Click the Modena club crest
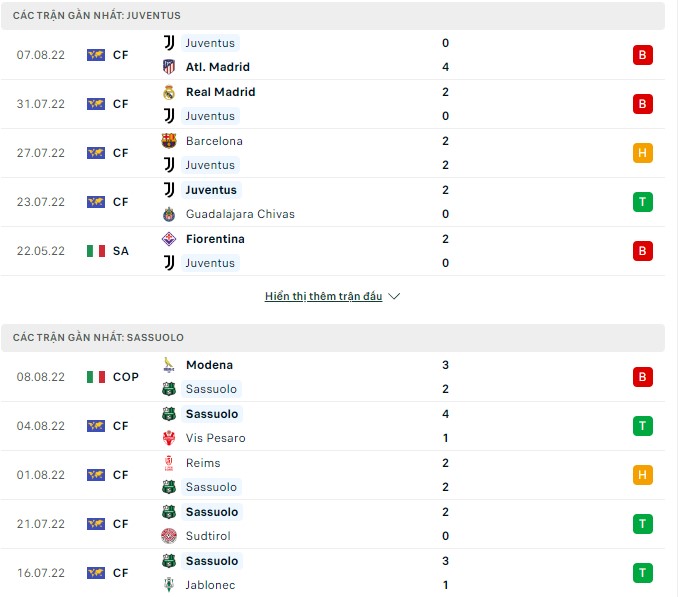This screenshot has height=597, width=678. point(169,365)
